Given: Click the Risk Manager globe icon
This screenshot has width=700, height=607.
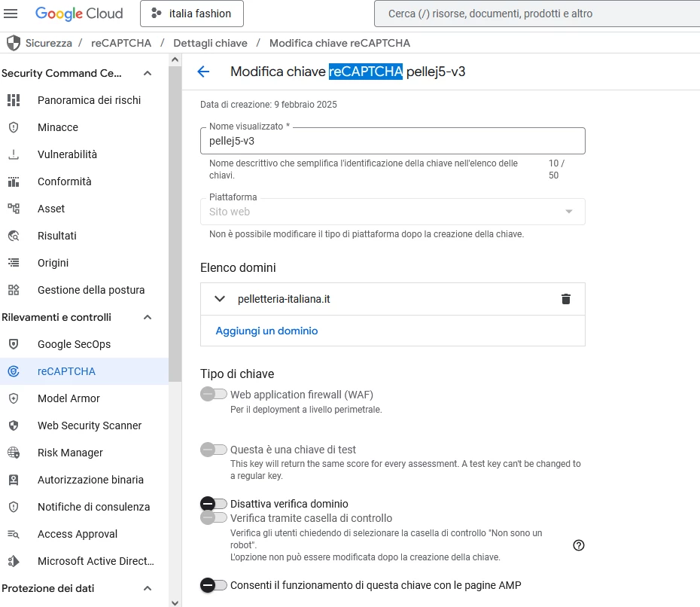Looking at the screenshot, I should 14,453.
